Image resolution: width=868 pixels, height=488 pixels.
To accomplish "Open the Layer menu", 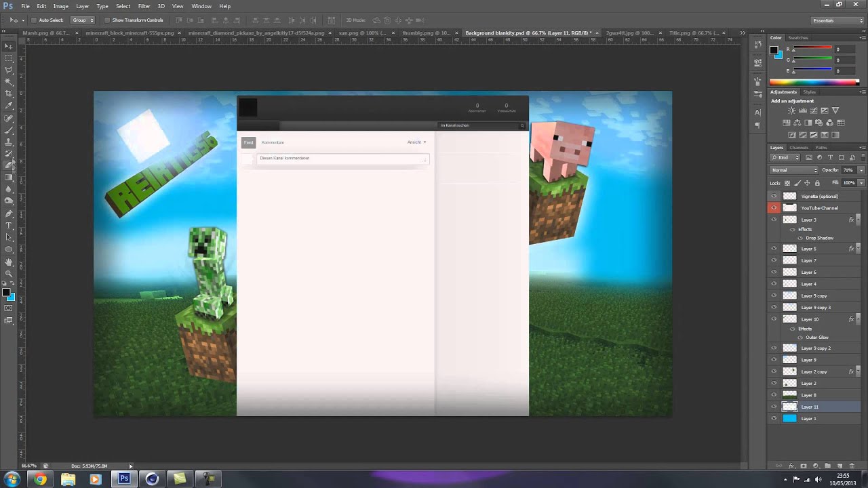I will click(82, 6).
